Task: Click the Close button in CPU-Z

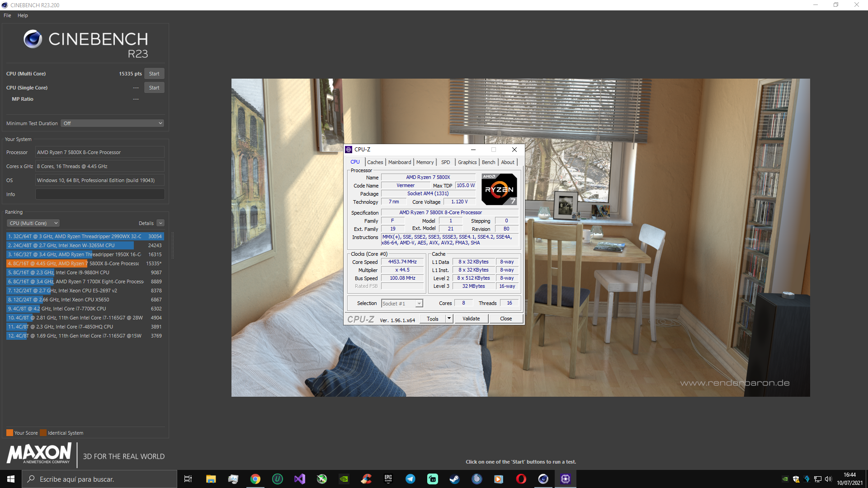Action: pos(506,319)
